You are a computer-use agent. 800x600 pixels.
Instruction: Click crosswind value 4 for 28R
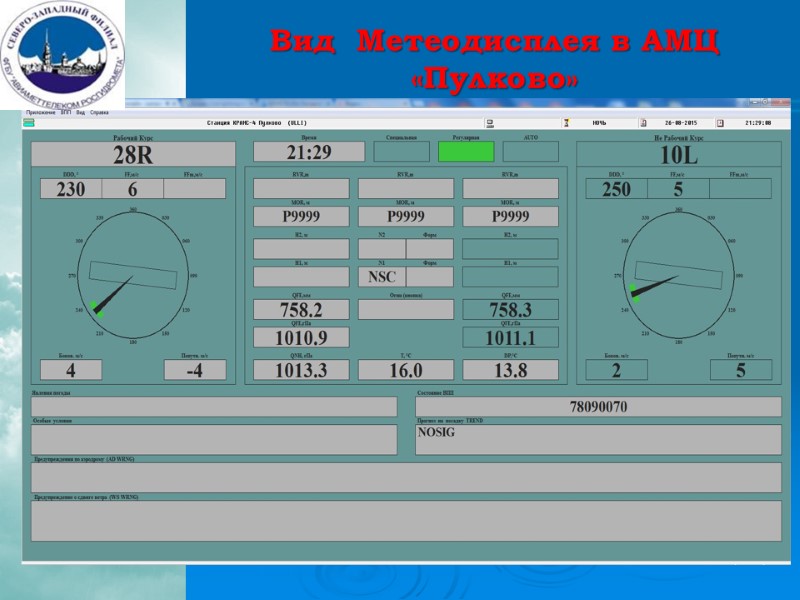click(71, 370)
